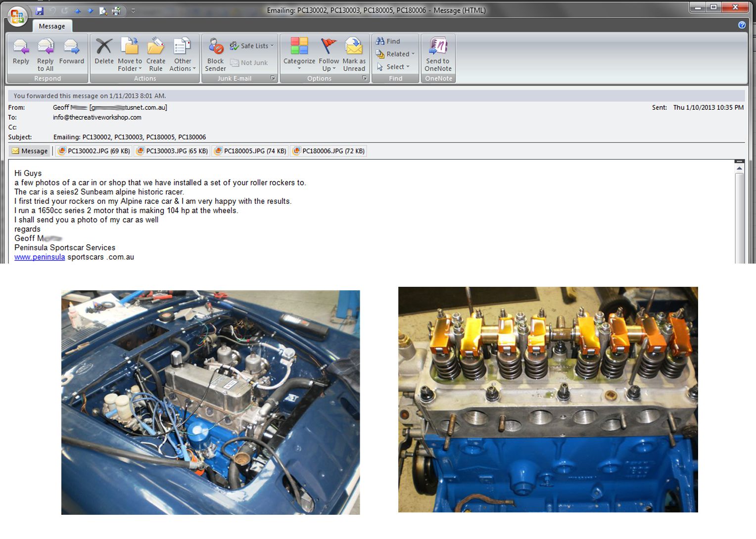The image size is (756, 539).
Task: Click the blue engine bay photo
Action: pyautogui.click(x=210, y=402)
